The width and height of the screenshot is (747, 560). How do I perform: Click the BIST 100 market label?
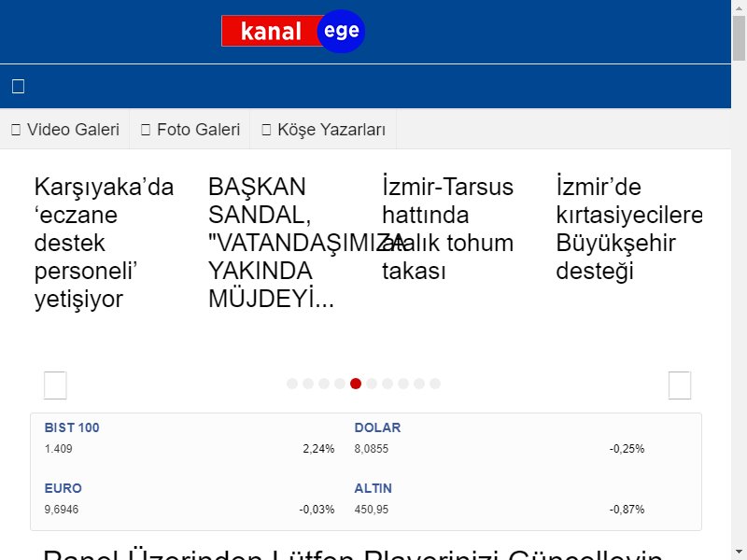[x=72, y=428]
